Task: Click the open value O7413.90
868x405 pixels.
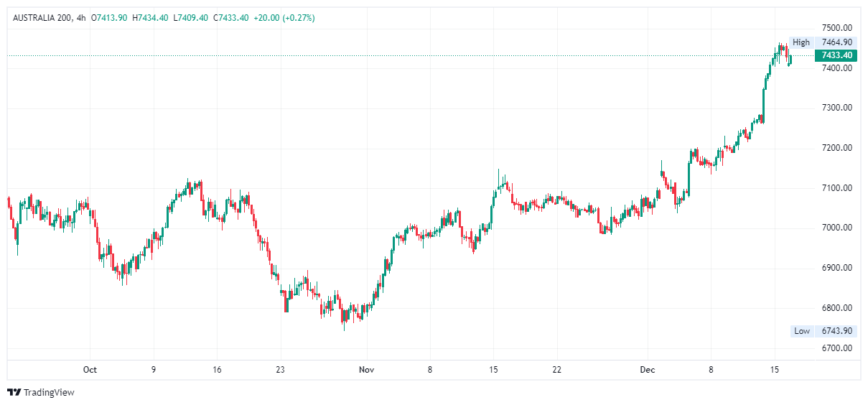Action: (x=109, y=17)
